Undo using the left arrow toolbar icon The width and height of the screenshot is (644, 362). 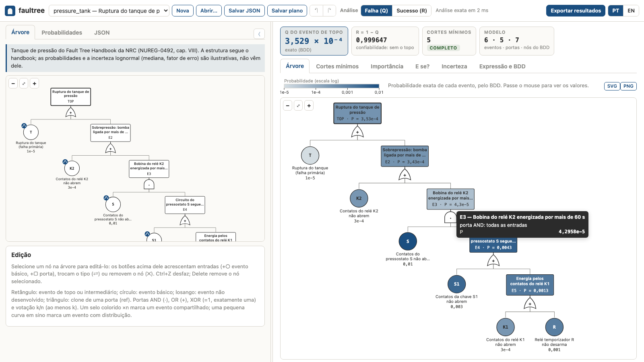pos(316,11)
